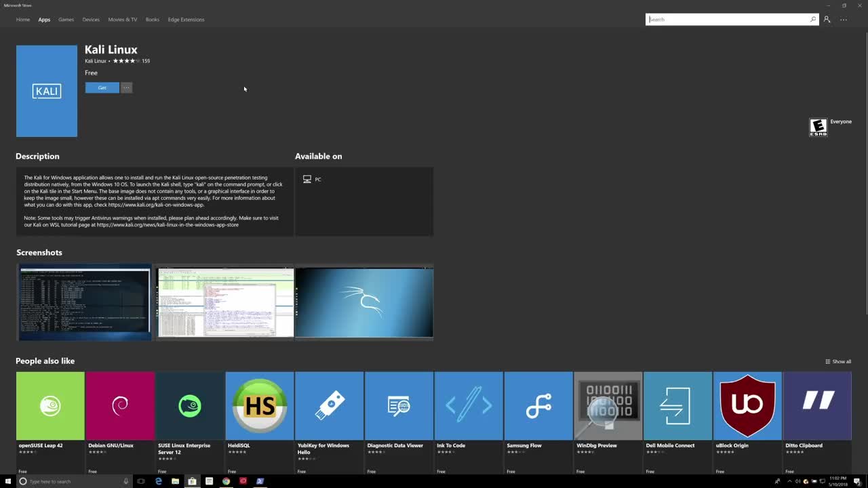Open the SUSE Linux Enterprise Server 12 tile
The image size is (868, 488).
[x=190, y=423]
